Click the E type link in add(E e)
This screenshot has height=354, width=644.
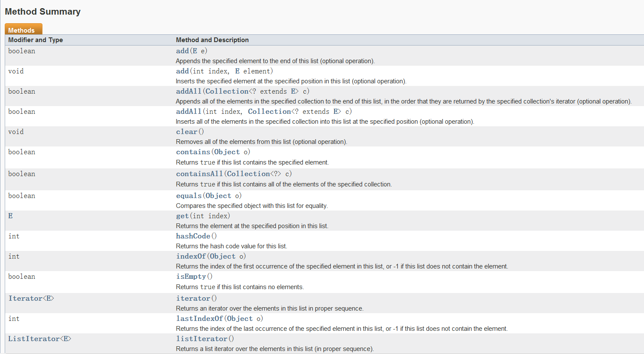(195, 51)
